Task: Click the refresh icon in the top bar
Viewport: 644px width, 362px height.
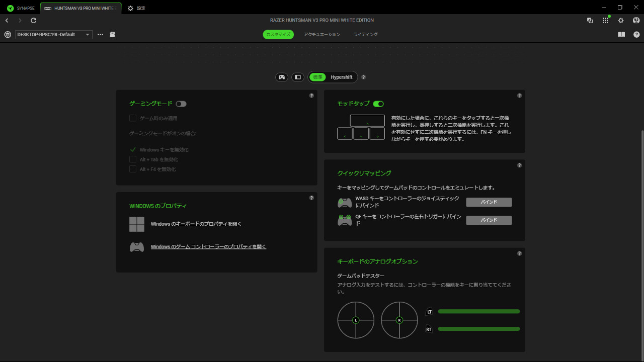Action: pyautogui.click(x=34, y=21)
